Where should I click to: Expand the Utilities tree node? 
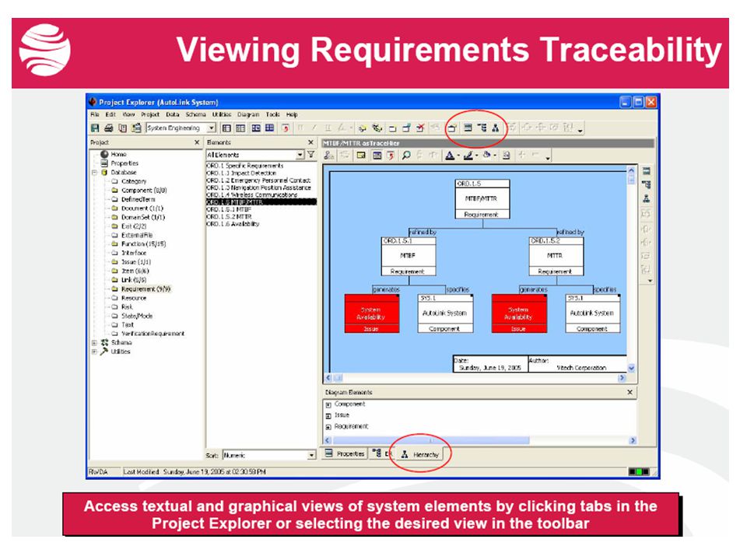[94, 352]
